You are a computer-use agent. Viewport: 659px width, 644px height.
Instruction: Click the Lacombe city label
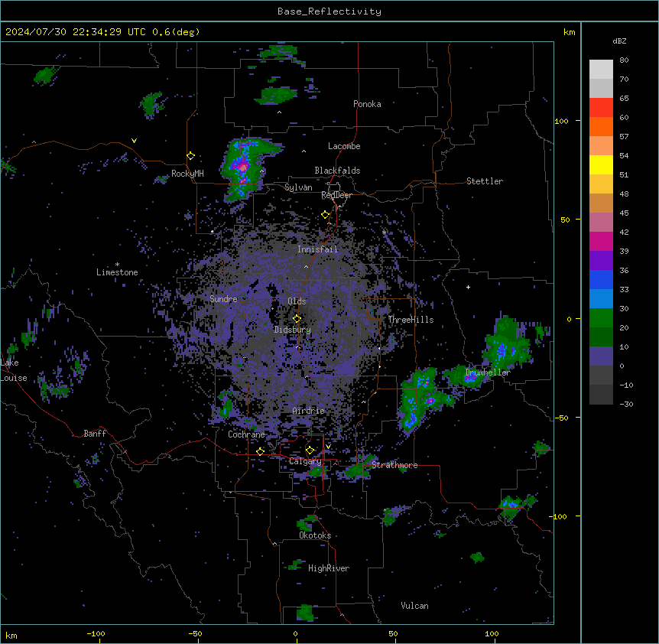point(344,146)
